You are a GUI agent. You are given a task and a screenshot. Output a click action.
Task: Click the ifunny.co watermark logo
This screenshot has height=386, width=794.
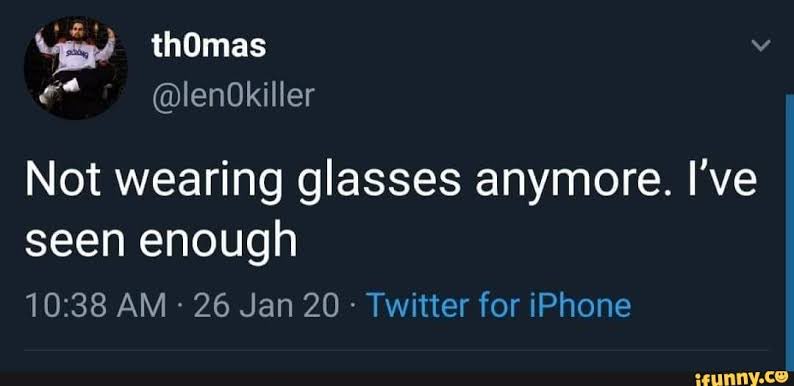[742, 378]
